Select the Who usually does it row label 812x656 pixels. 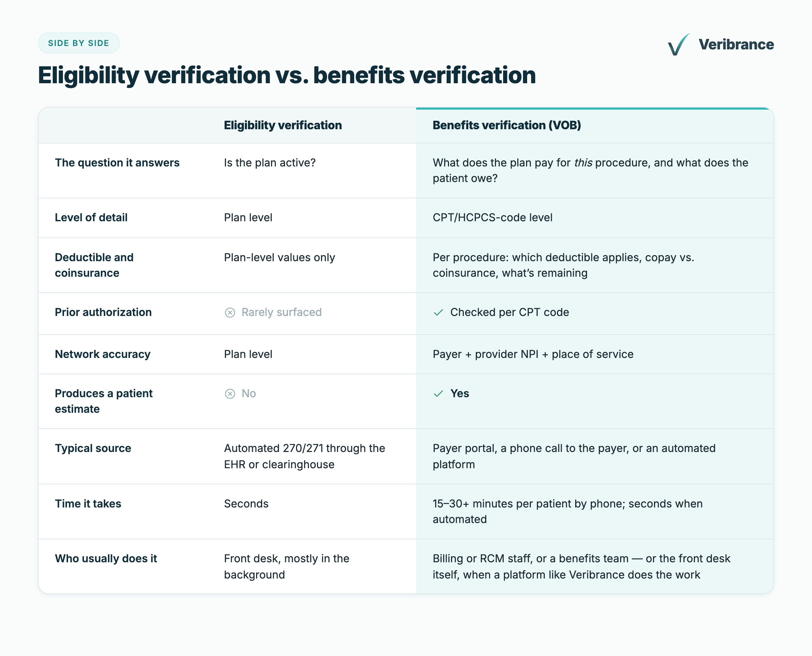(106, 559)
